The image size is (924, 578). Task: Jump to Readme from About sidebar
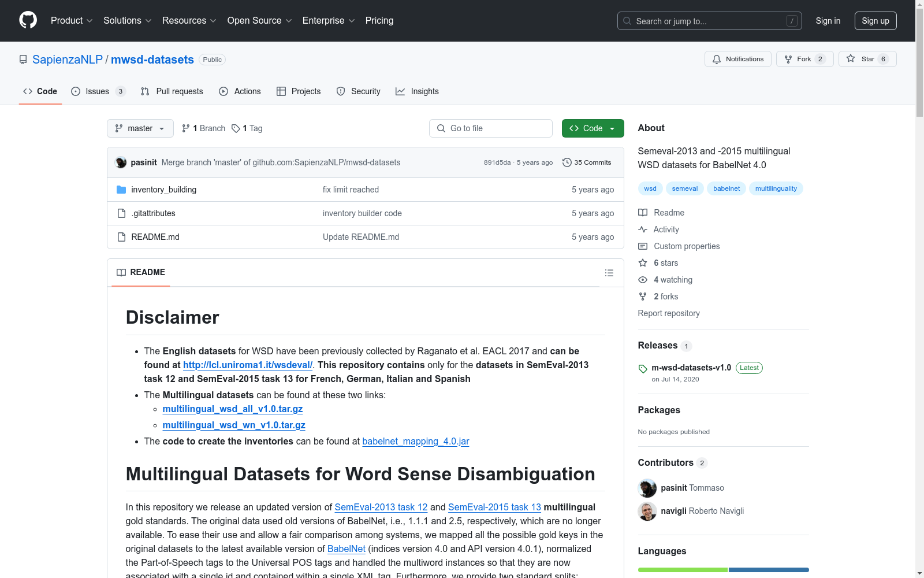click(661, 213)
